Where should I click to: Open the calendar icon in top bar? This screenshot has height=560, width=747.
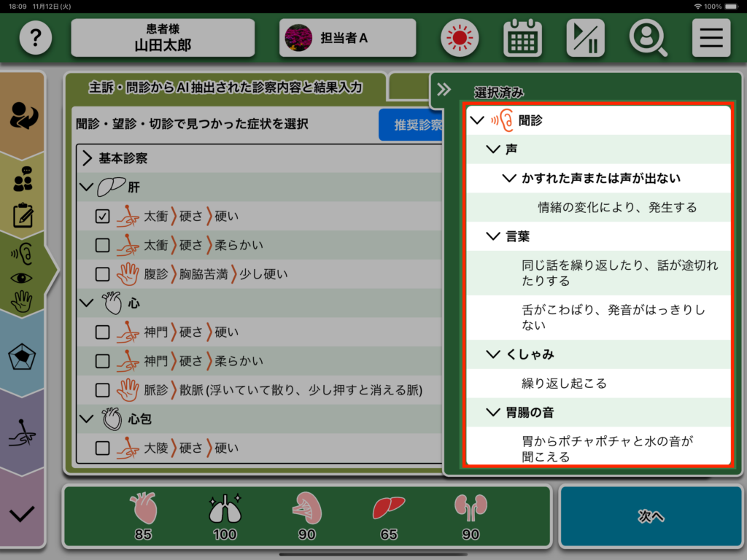click(x=522, y=38)
